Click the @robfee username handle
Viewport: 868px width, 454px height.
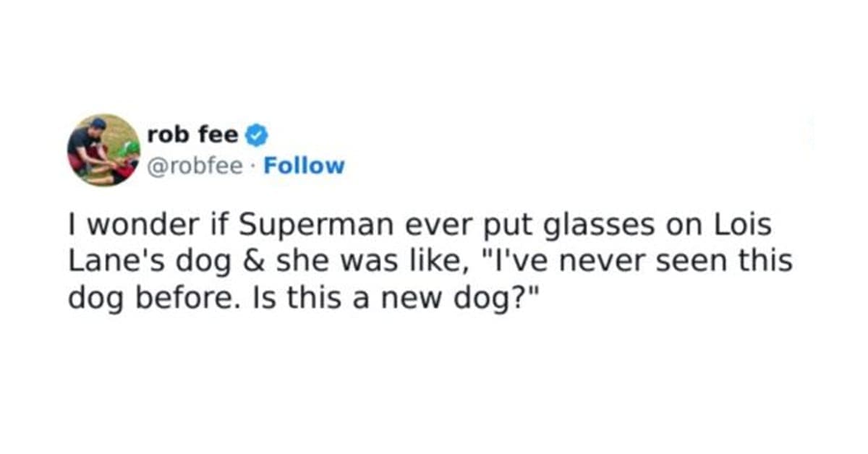[195, 165]
